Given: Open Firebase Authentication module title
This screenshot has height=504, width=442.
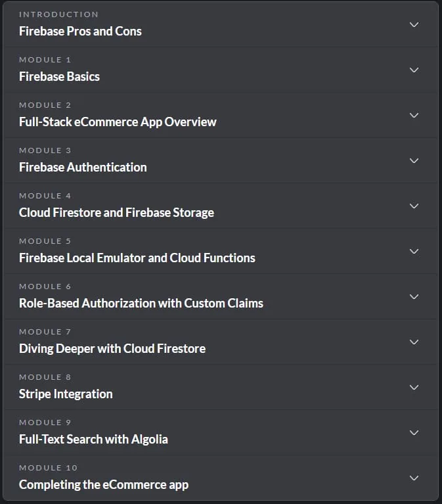Looking at the screenshot, I should tap(83, 167).
